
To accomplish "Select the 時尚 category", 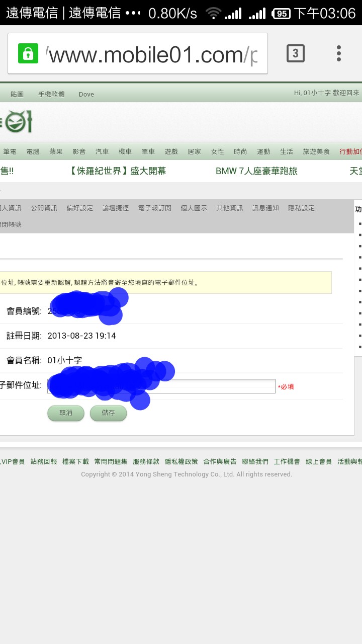I will click(240, 151).
